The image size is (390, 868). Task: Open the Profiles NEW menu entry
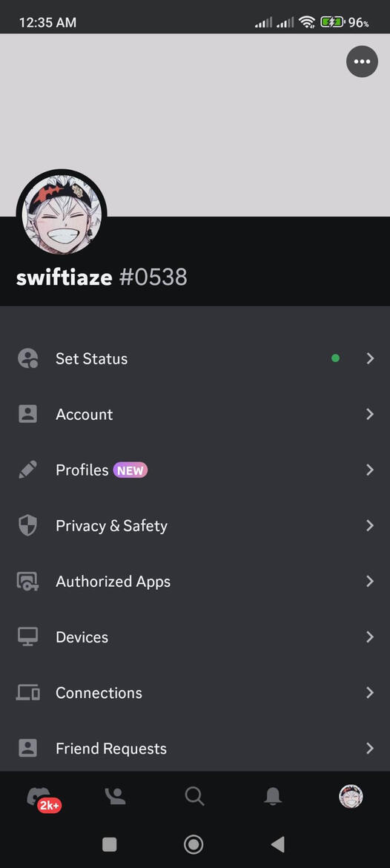195,470
